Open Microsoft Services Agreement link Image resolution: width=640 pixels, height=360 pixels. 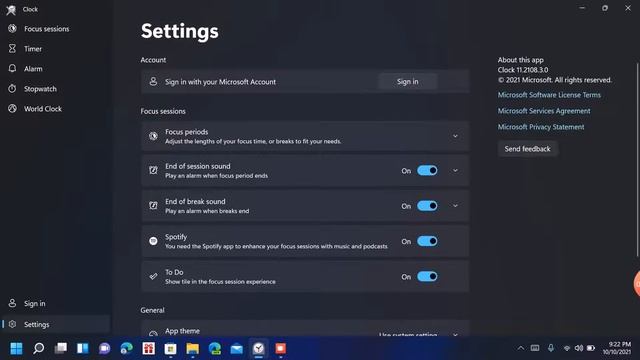click(544, 111)
